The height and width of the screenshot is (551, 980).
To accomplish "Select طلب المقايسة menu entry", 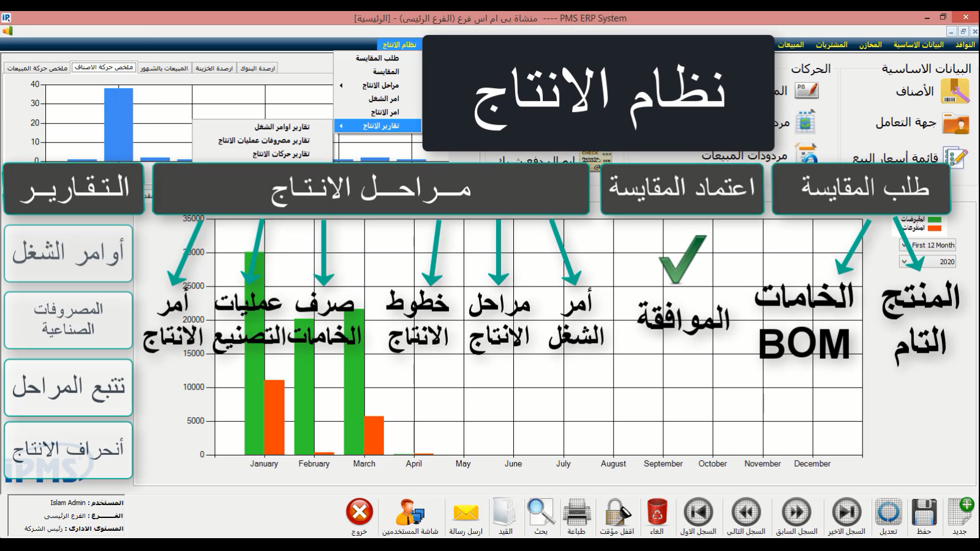I will coord(377,58).
